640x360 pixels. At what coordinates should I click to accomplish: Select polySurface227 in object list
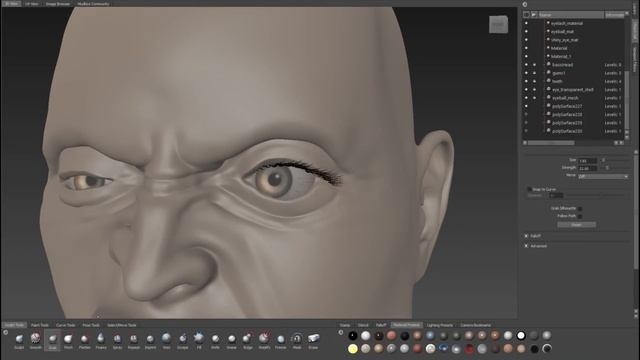pyautogui.click(x=567, y=106)
